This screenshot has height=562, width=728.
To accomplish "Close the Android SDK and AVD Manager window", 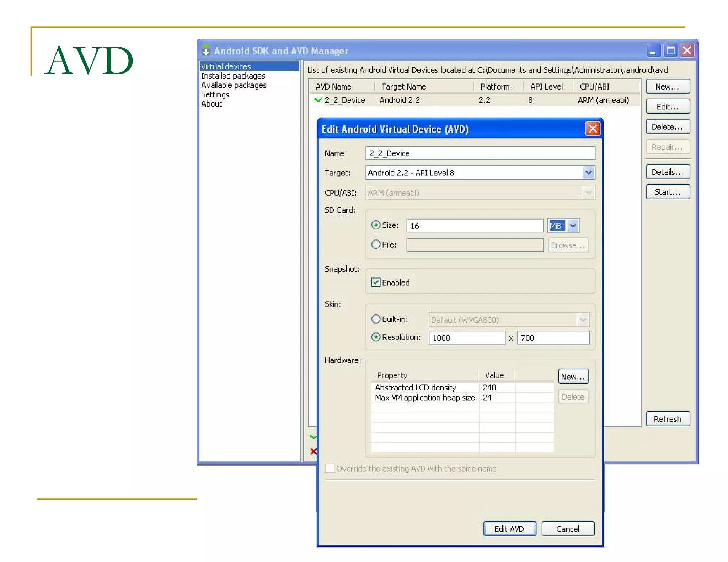I will coord(687,50).
